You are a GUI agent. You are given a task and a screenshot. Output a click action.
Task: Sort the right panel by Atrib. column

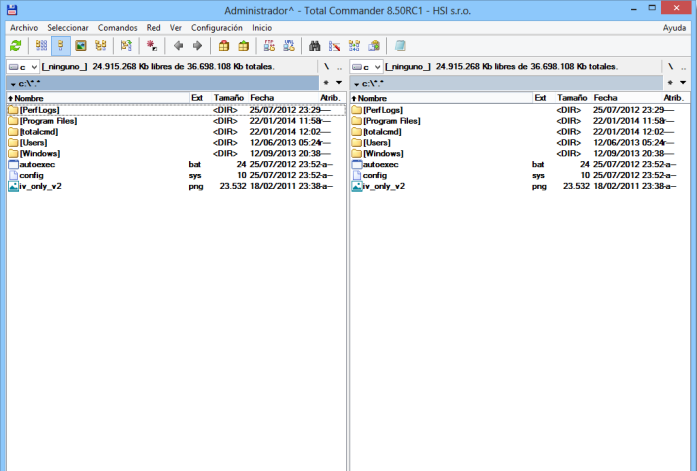(x=675, y=98)
